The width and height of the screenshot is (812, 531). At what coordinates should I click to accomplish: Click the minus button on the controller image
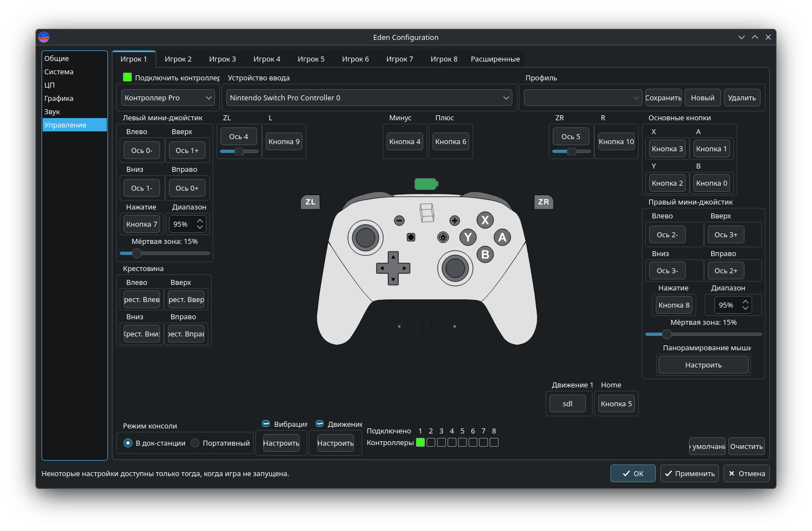pos(399,221)
